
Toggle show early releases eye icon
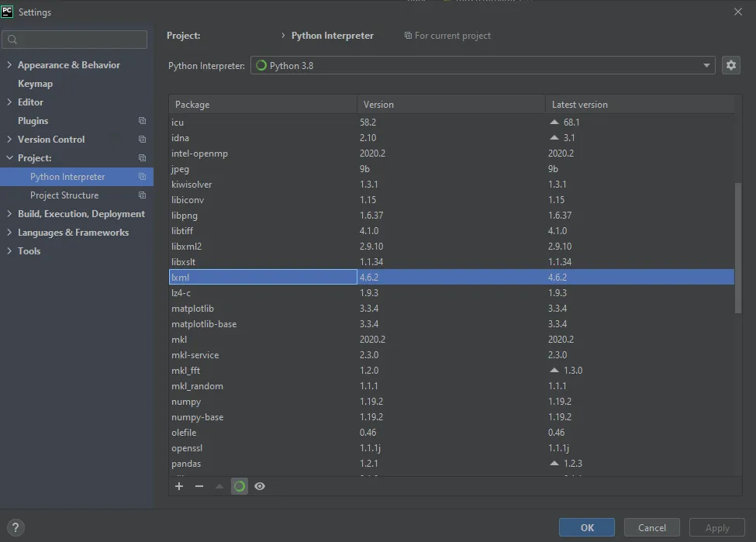pos(260,486)
